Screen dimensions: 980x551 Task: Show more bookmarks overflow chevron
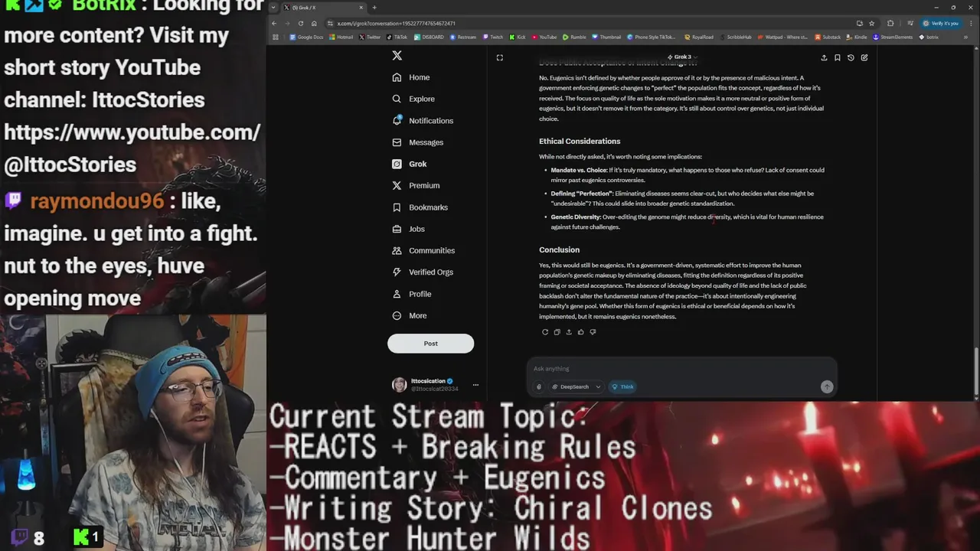click(966, 37)
